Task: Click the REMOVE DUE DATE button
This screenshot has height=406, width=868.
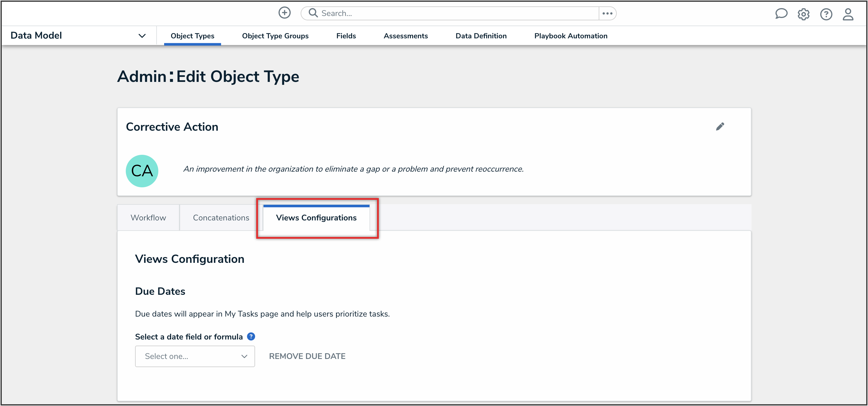Action: tap(307, 356)
